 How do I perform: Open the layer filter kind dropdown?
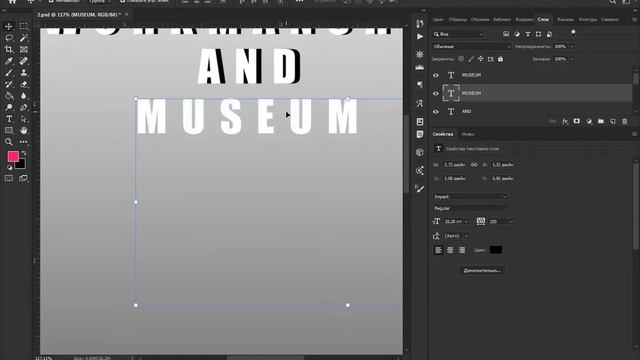tap(459, 34)
